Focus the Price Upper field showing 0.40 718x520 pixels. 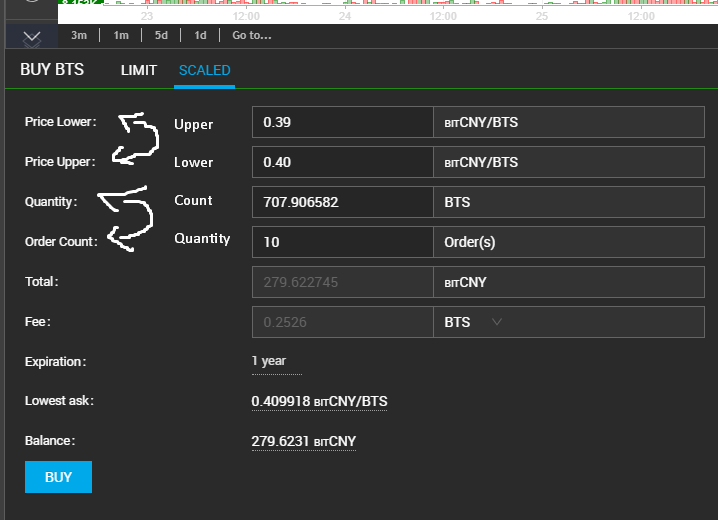[343, 162]
